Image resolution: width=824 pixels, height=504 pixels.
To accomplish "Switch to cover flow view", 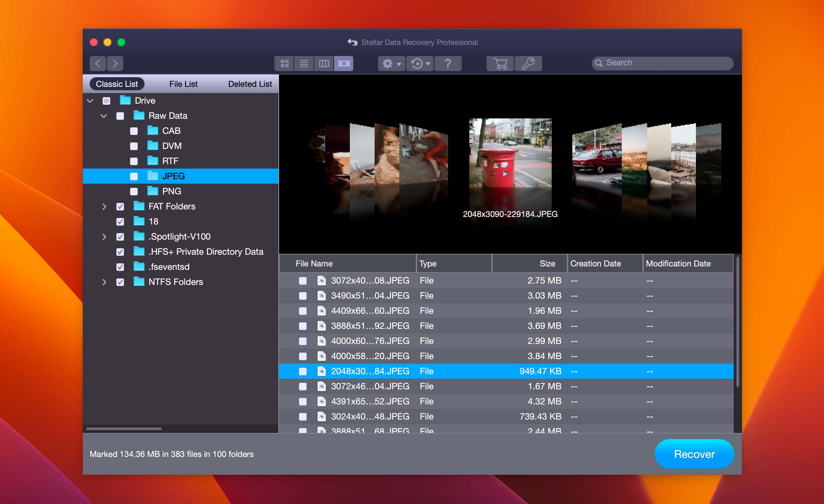I will (344, 64).
